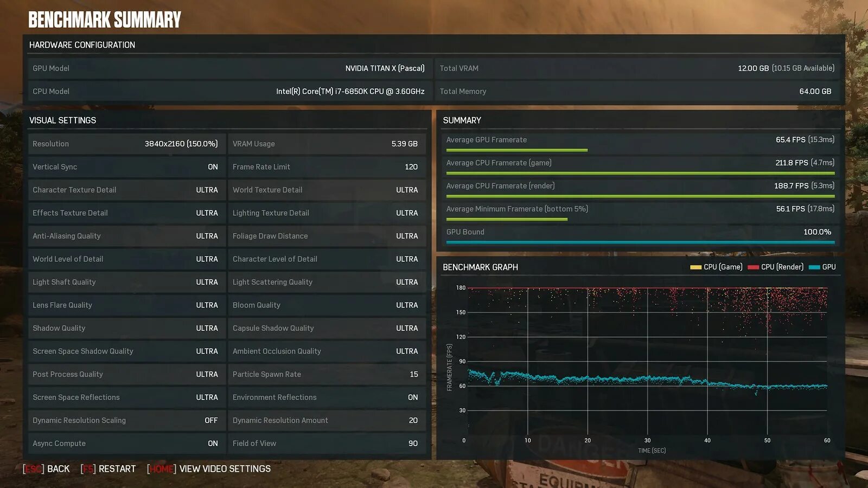Click the F5 Restart button
The image size is (868, 488).
[x=108, y=469]
